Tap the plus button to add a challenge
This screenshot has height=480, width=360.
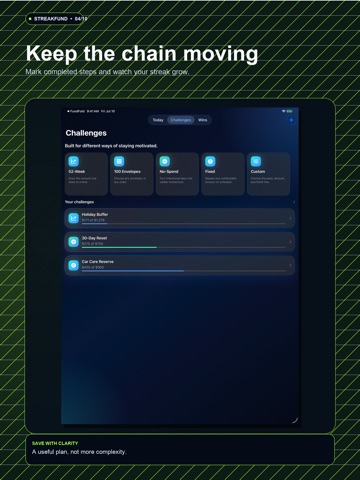click(x=291, y=120)
